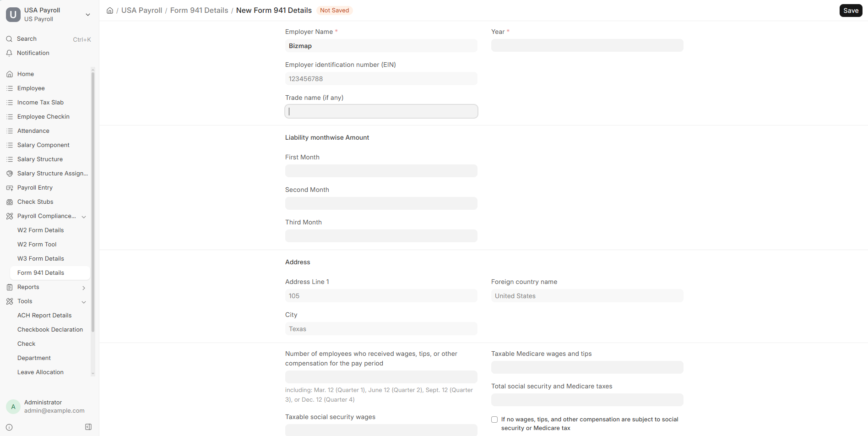Click Total social security and Medicare taxes field
868x436 pixels.
pos(587,400)
